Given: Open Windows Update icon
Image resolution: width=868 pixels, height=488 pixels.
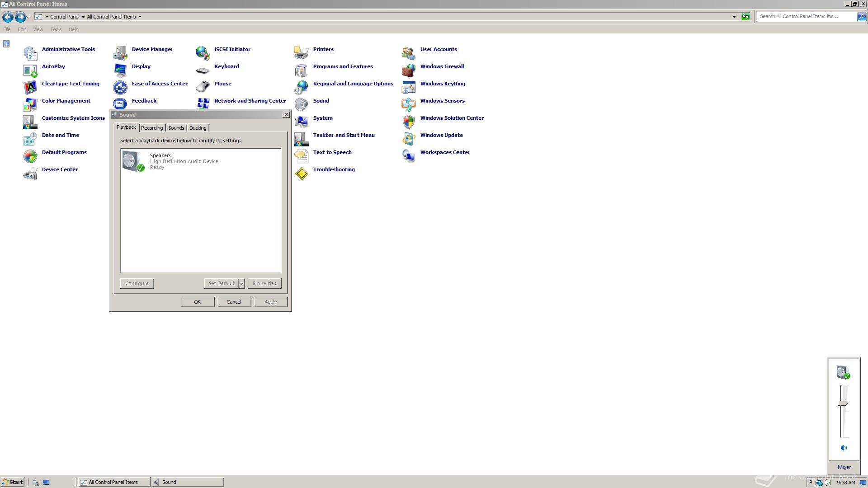Looking at the screenshot, I should point(409,139).
